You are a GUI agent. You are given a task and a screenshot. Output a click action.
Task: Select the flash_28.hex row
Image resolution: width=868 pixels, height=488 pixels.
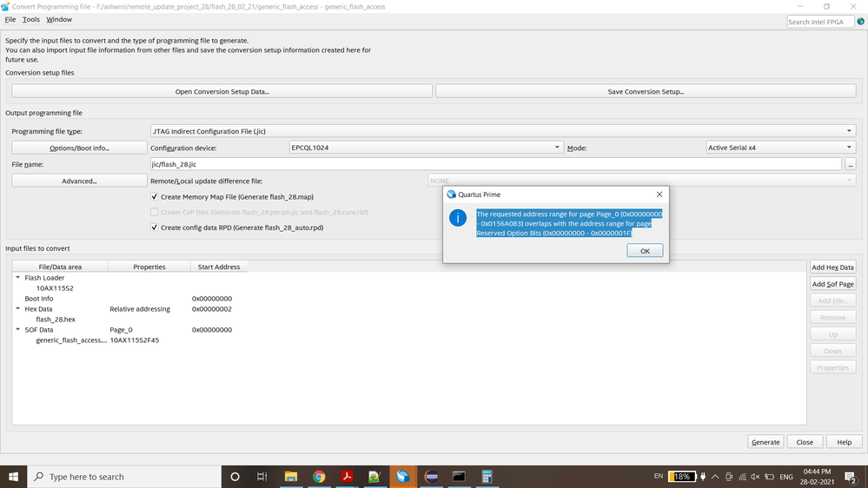pos(56,320)
